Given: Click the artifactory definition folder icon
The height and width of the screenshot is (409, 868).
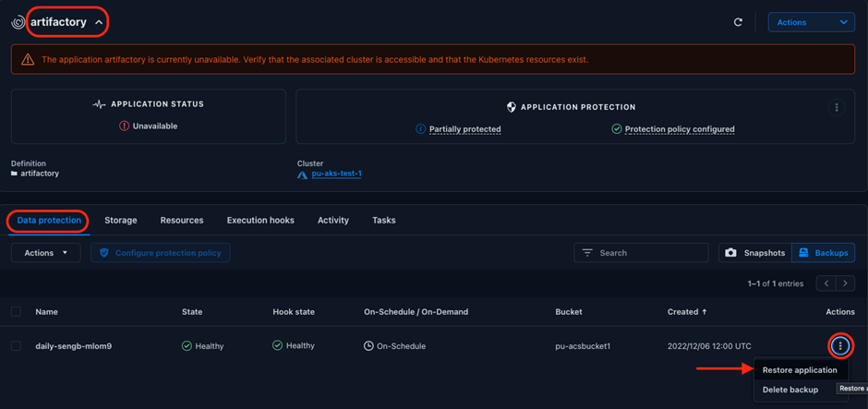Looking at the screenshot, I should 15,174.
